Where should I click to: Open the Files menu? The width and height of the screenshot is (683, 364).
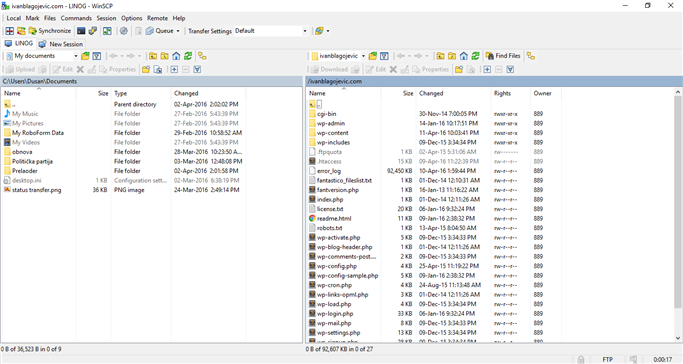tap(50, 18)
